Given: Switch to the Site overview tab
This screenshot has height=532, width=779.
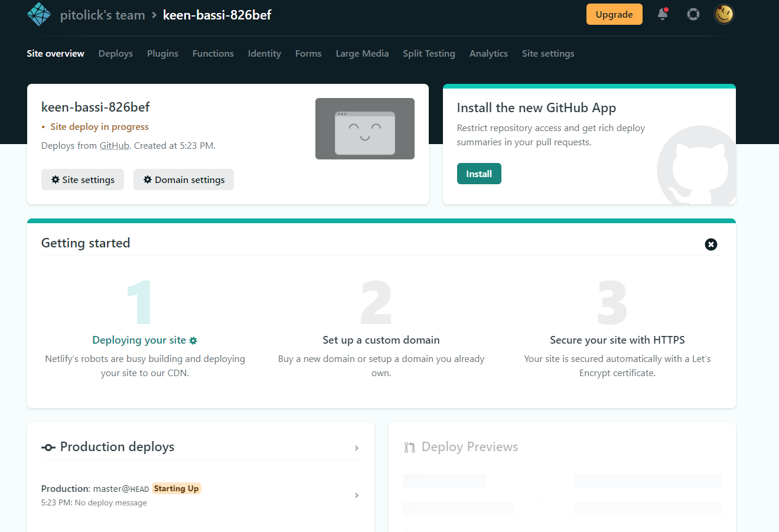Looking at the screenshot, I should 56,54.
